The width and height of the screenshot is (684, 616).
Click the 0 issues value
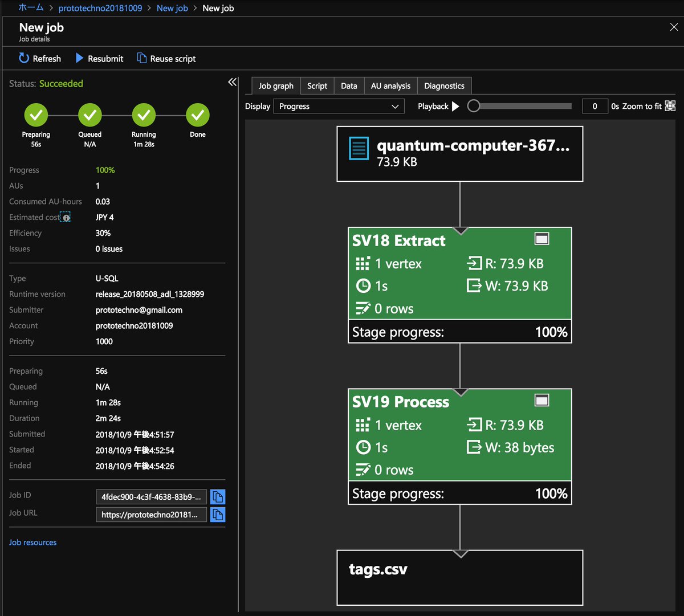[x=109, y=249]
